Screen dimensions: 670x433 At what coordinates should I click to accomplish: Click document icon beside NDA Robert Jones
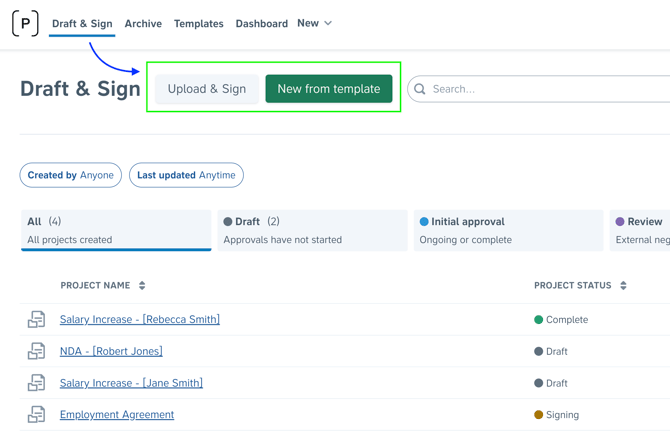tap(36, 352)
